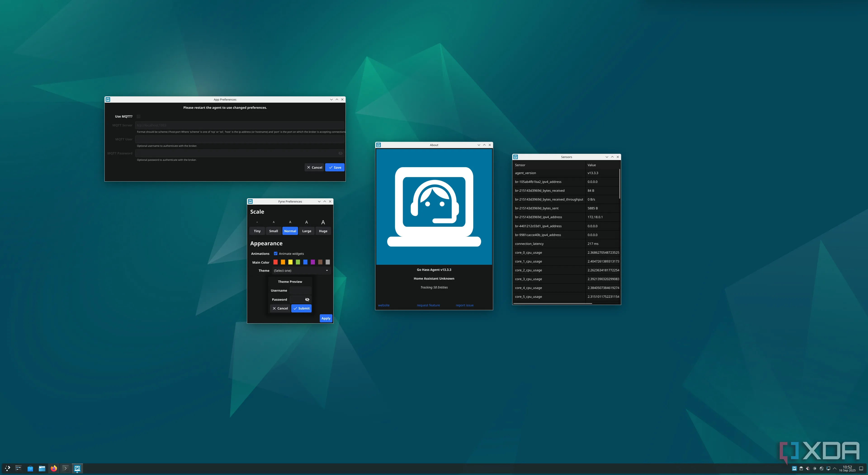Screen dimensions: 868x475
Task: Unmute audio via the volume tray icon
Action: click(808, 468)
